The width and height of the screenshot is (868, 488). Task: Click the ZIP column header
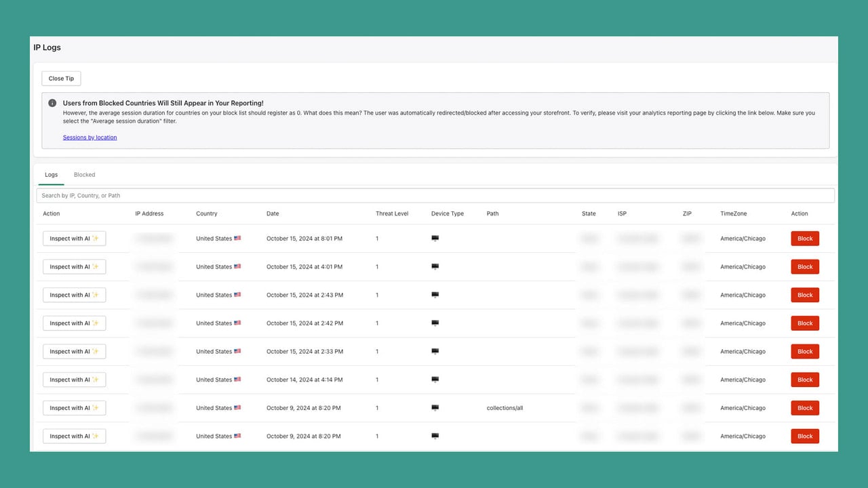click(687, 213)
